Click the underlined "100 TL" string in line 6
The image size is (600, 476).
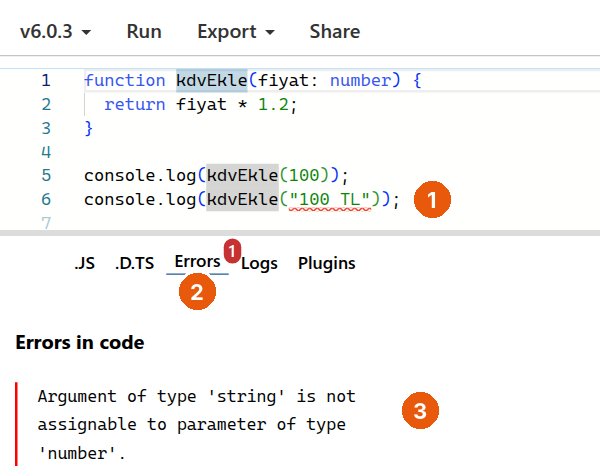coord(329,199)
